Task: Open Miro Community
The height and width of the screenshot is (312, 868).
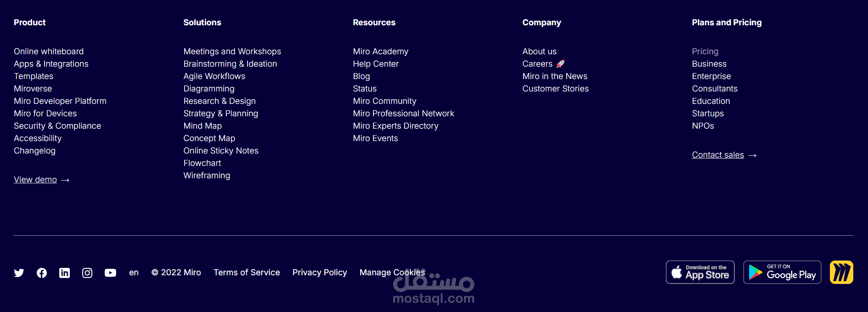Action: pyautogui.click(x=384, y=101)
